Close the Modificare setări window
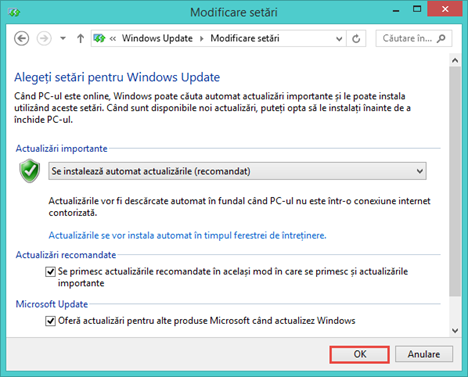This screenshot has width=468, height=377. pyautogui.click(x=445, y=9)
